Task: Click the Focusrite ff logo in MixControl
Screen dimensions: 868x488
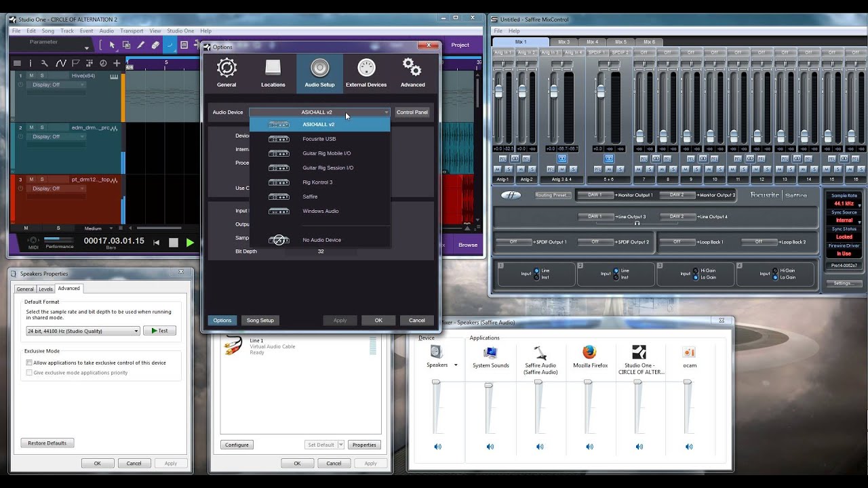Action: (x=511, y=195)
